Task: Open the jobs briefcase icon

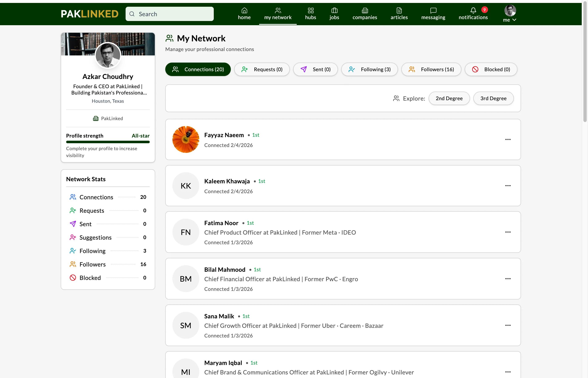Action: coord(334,10)
